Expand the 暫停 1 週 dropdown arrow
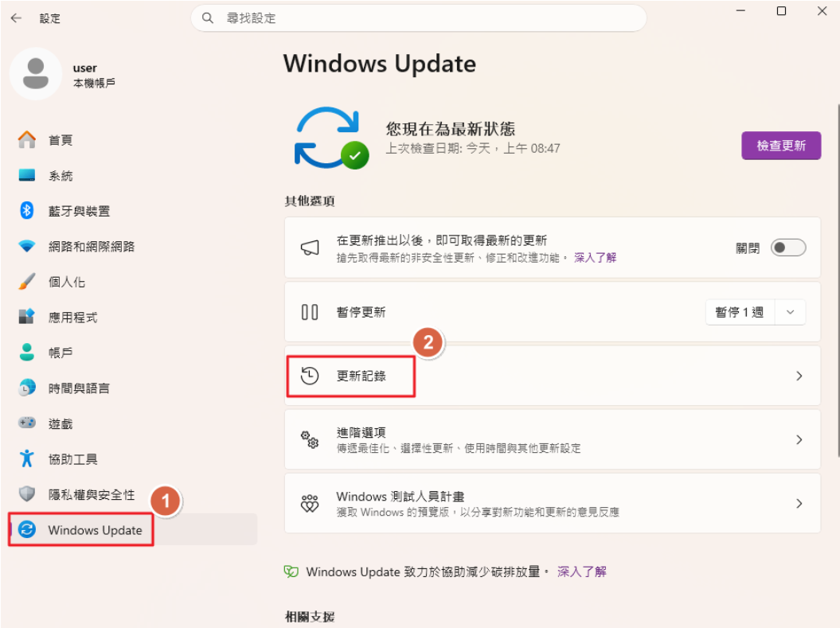This screenshot has width=840, height=628. tap(790, 312)
